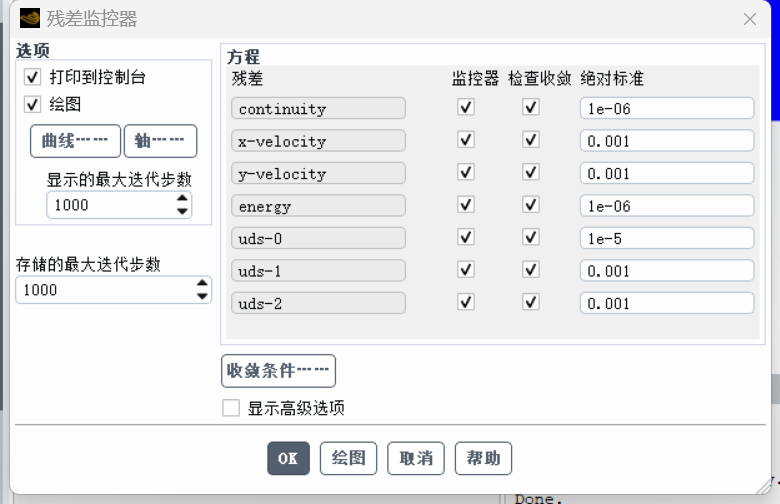
Task: Uncheck x-velocity 检查收敛 checkbox
Action: [531, 140]
